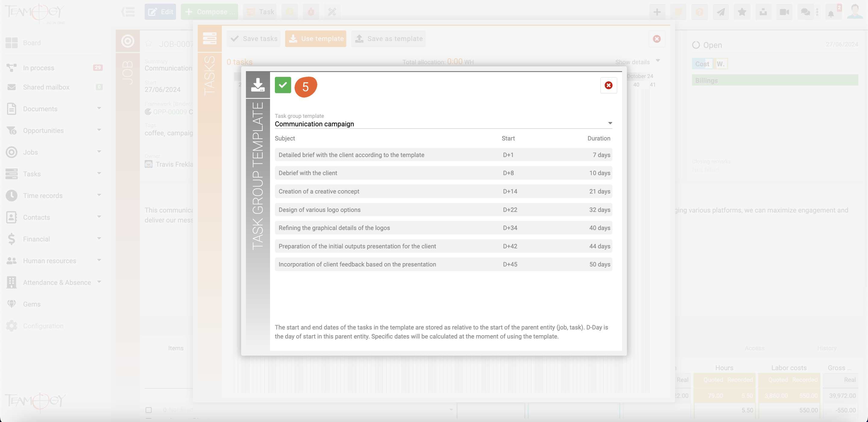
Task: Open the Task group template dropdown
Action: pyautogui.click(x=443, y=124)
